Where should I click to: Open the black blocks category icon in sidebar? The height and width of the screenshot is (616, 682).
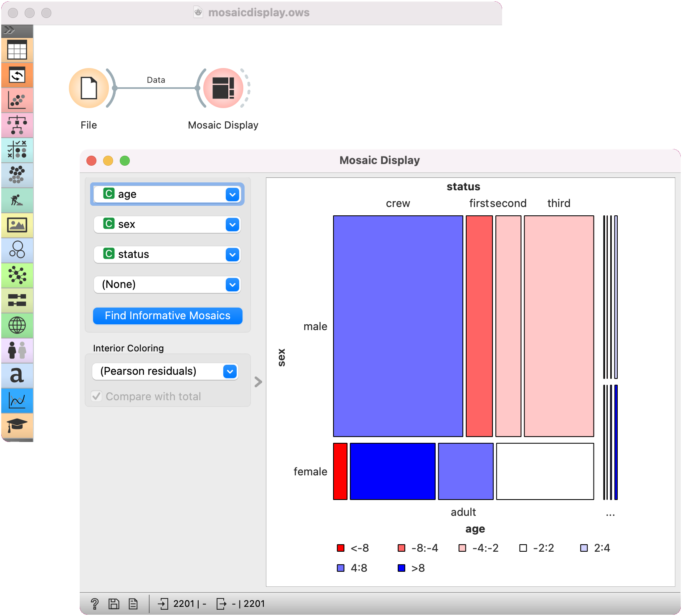(x=17, y=300)
